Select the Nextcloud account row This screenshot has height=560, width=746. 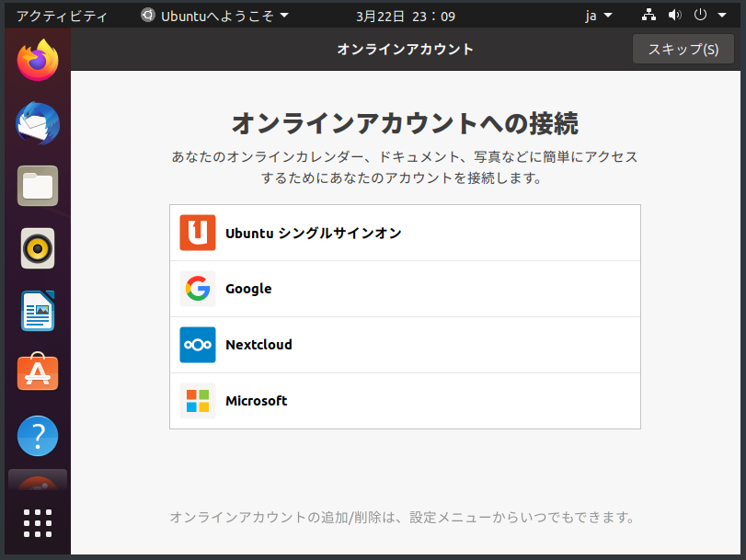point(405,345)
